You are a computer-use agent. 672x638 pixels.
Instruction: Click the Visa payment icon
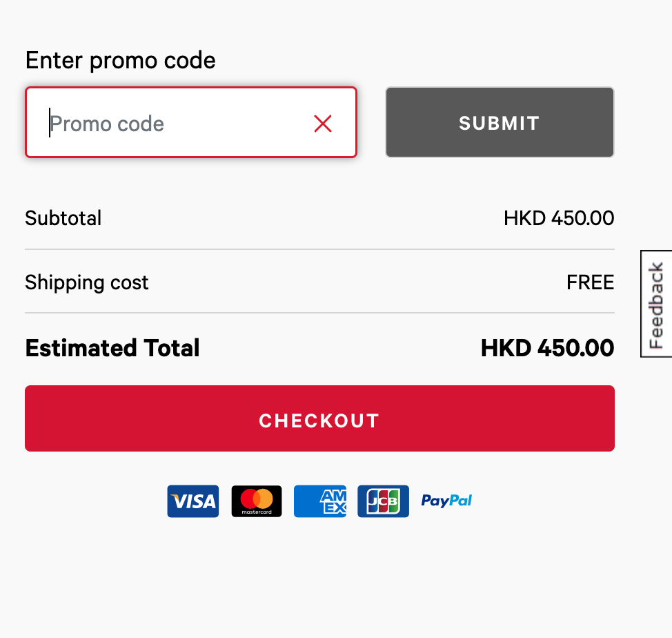(x=193, y=501)
